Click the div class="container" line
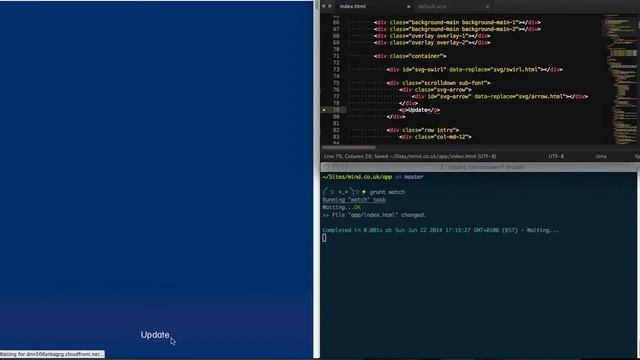The image size is (640, 360). [410, 56]
